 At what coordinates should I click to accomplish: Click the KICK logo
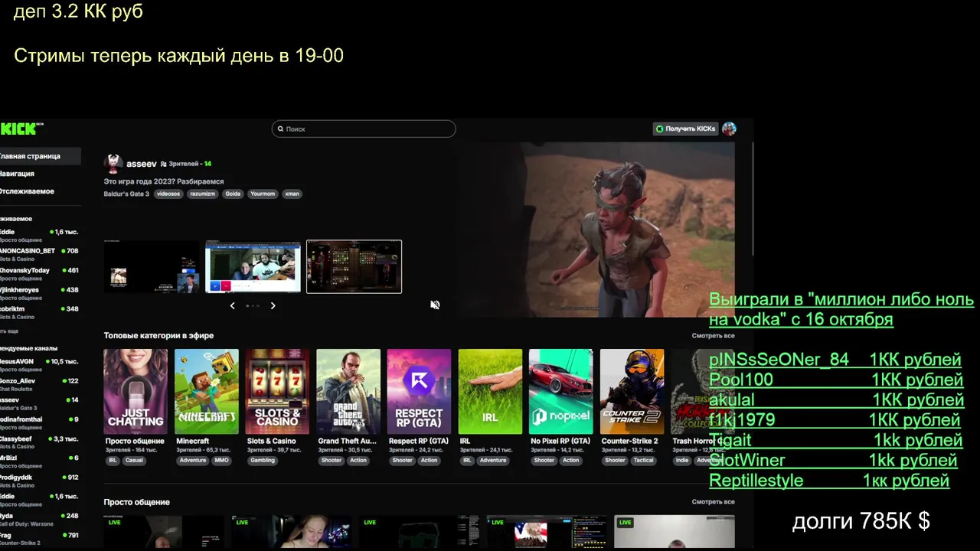(21, 129)
